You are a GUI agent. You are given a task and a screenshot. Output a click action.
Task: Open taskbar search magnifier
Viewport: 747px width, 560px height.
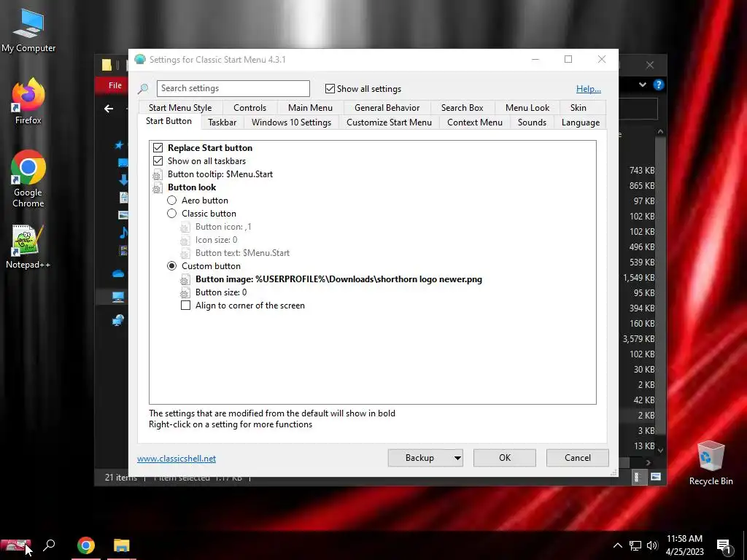49,545
